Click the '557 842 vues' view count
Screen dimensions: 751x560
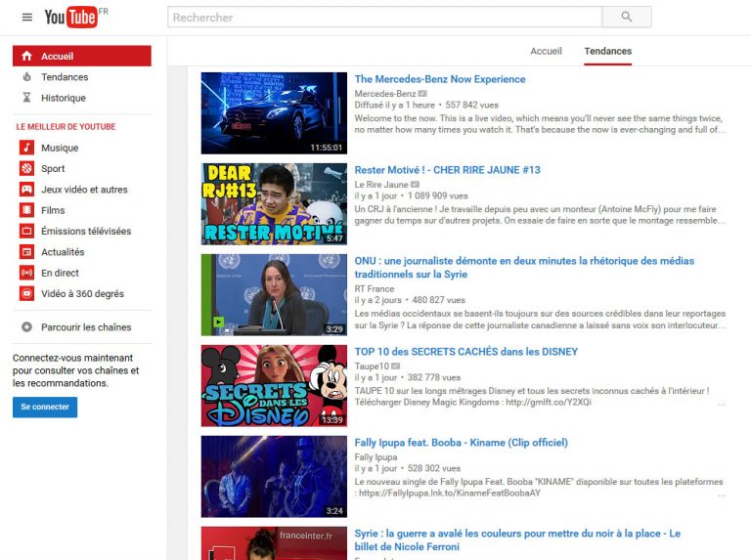click(x=471, y=106)
